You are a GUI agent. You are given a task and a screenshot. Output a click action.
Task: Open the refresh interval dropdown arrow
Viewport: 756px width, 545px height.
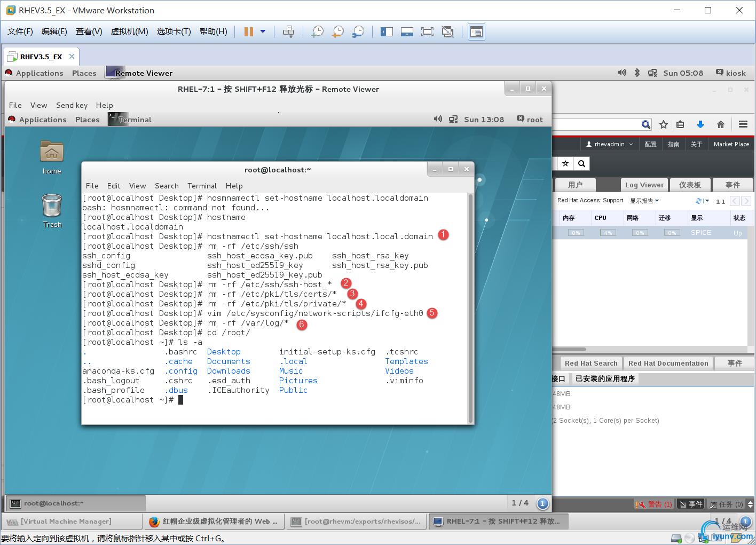click(x=707, y=201)
